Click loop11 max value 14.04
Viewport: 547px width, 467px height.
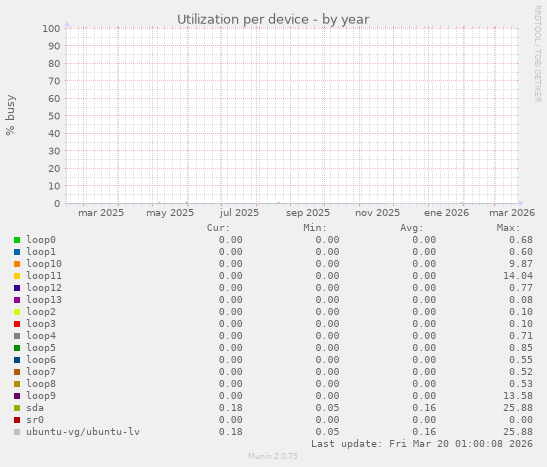(x=518, y=276)
